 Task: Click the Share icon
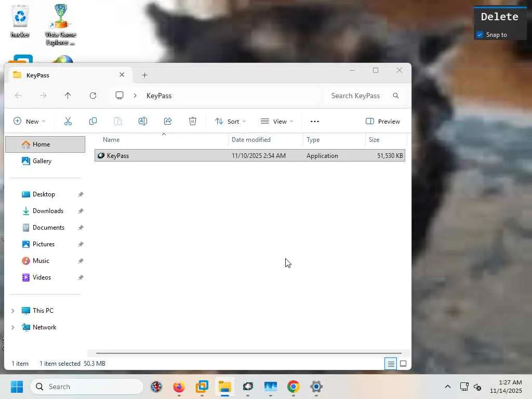(168, 121)
